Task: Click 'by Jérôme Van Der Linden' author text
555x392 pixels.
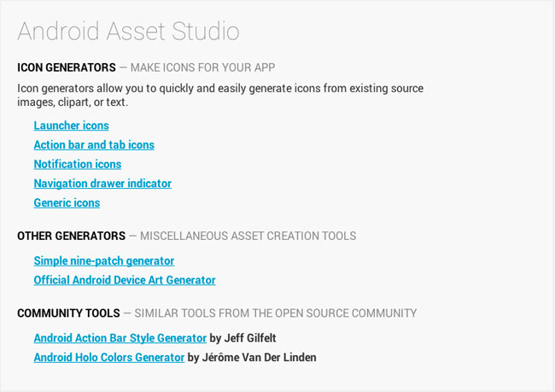Action: tap(252, 357)
